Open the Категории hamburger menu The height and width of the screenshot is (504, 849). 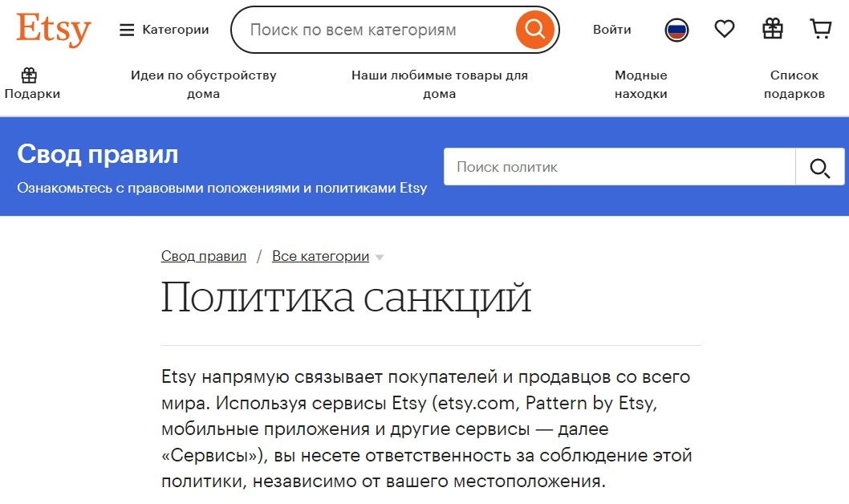[x=164, y=30]
